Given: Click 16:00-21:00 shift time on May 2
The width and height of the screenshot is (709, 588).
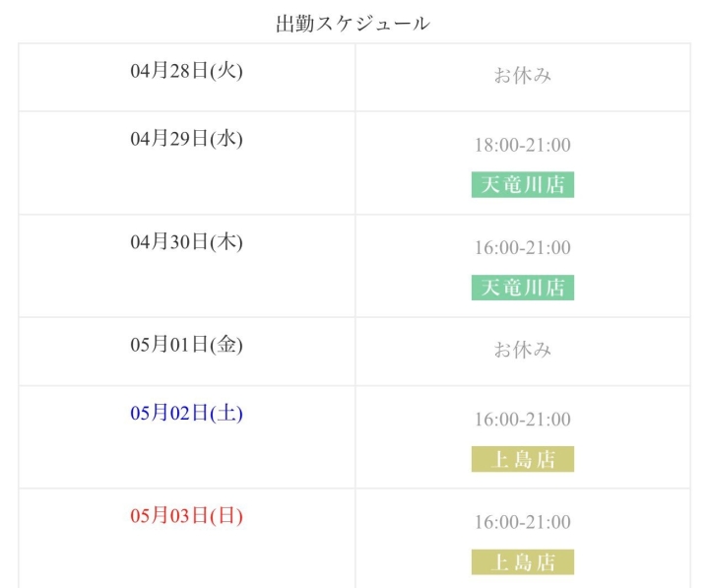Looking at the screenshot, I should (522, 420).
